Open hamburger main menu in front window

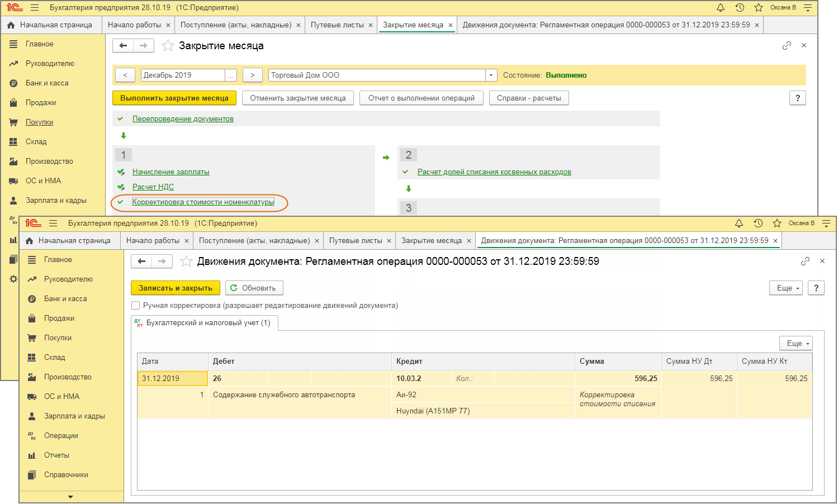pyautogui.click(x=53, y=224)
